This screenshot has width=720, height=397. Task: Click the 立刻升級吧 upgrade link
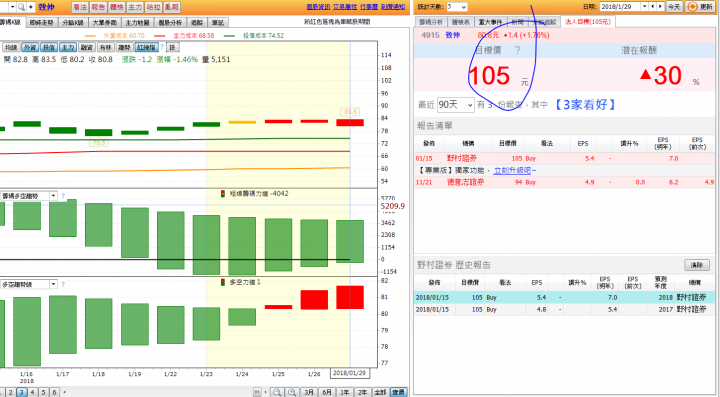pyautogui.click(x=512, y=170)
